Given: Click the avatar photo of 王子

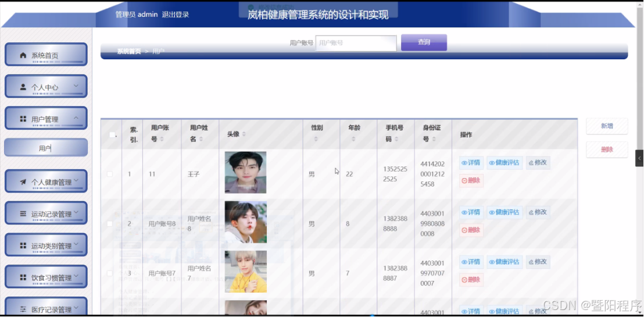Looking at the screenshot, I should tap(246, 172).
